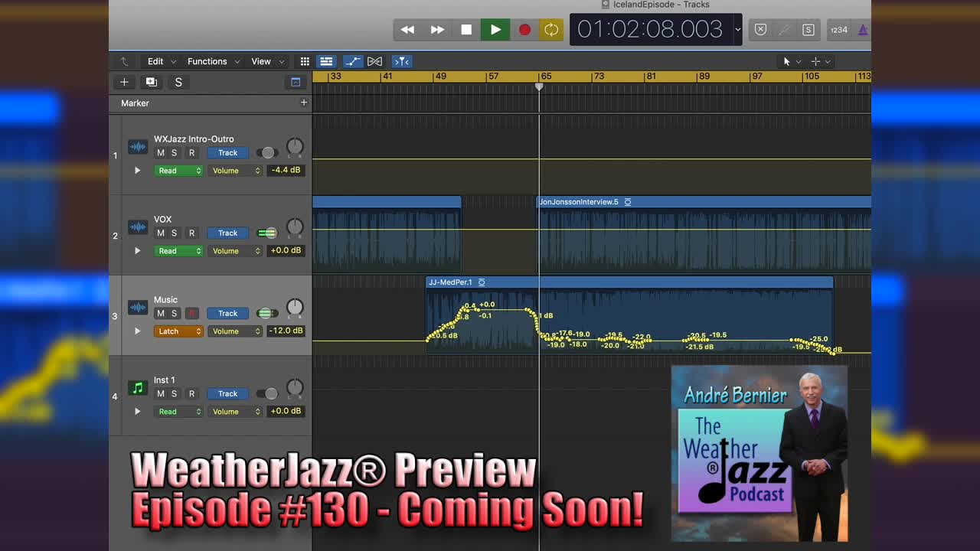Image resolution: width=980 pixels, height=551 pixels.
Task: Click the red Record button
Action: coord(524,30)
